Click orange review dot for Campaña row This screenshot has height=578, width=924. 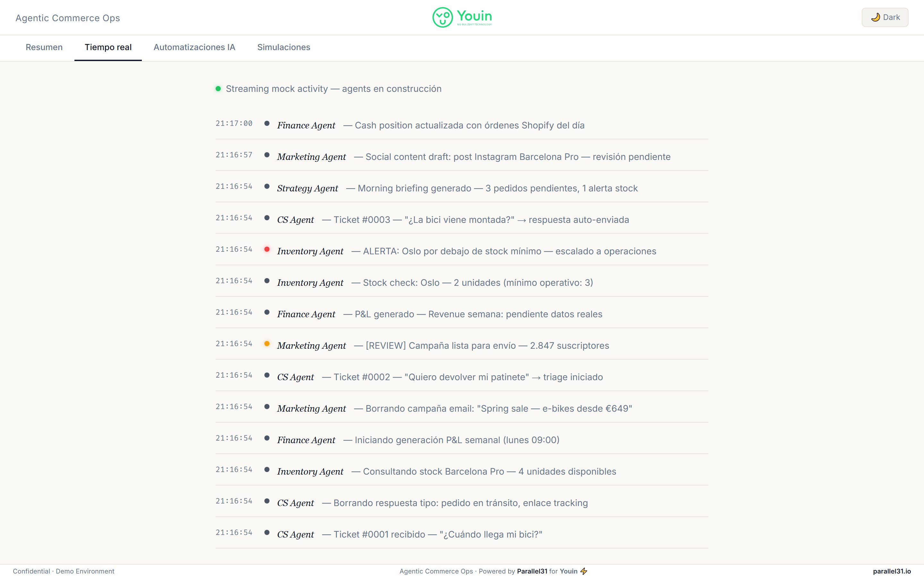(x=267, y=344)
